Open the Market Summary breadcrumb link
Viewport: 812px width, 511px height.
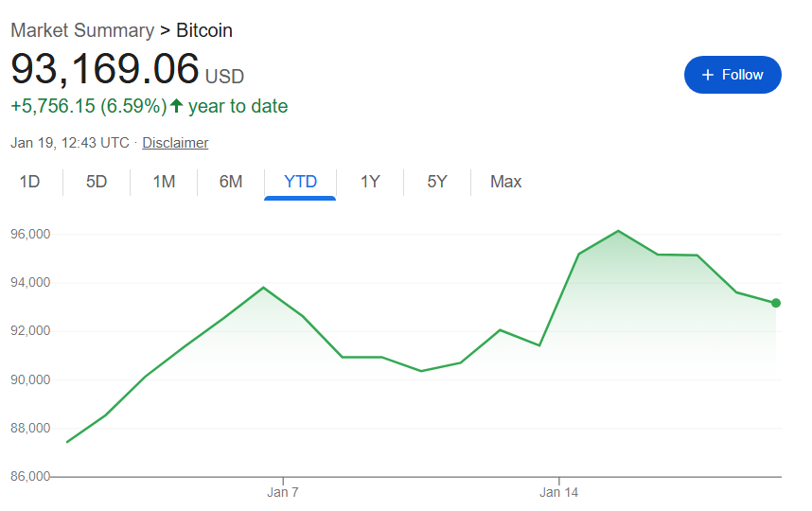[x=82, y=30]
